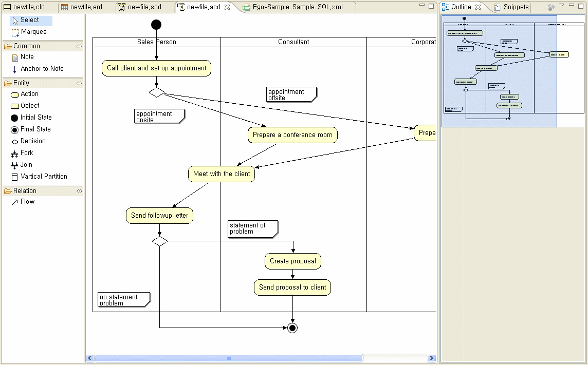Click the Object entity tool label

[30, 106]
